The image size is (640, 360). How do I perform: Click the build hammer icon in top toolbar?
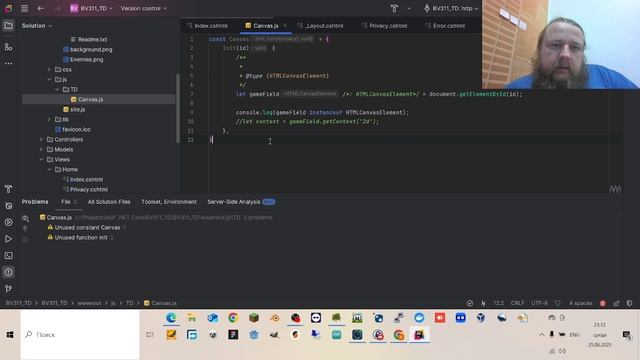pyautogui.click(x=394, y=8)
